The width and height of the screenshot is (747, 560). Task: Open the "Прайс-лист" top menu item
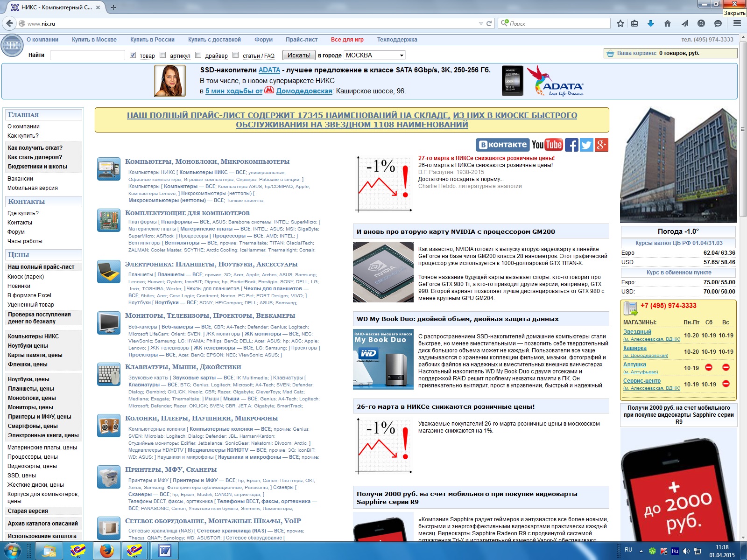tap(302, 40)
